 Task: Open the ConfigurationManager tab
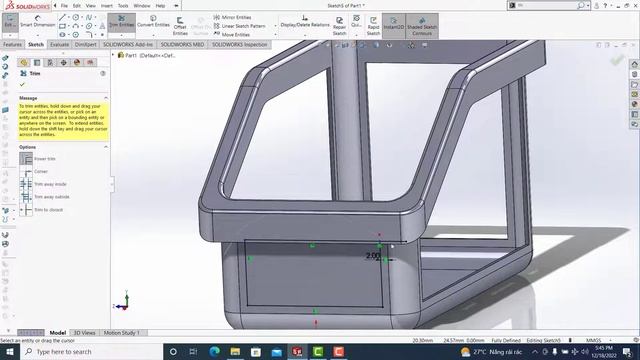[x=50, y=62]
